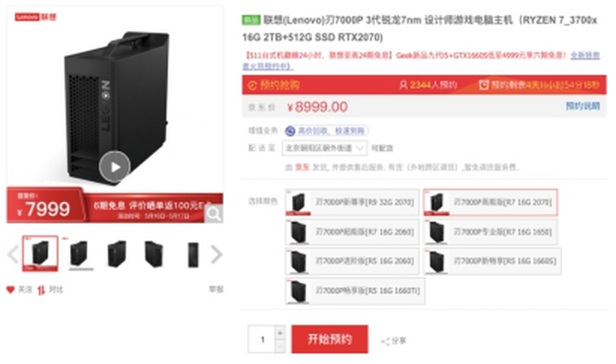
Task: Show next thumbnails with right arrow
Action: [x=217, y=254]
